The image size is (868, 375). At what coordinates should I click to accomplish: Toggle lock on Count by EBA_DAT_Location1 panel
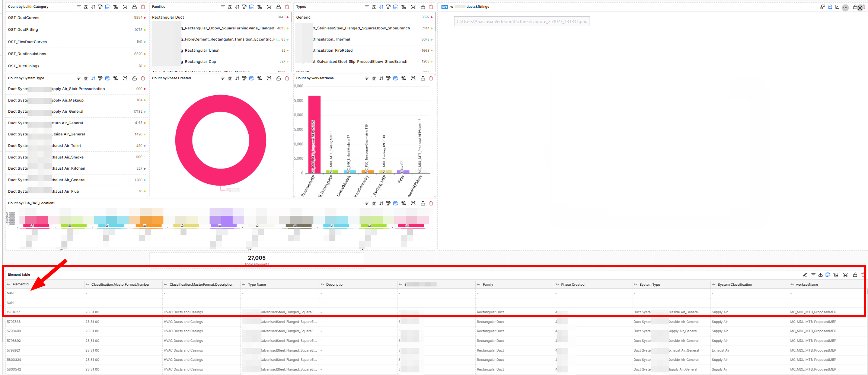(423, 203)
